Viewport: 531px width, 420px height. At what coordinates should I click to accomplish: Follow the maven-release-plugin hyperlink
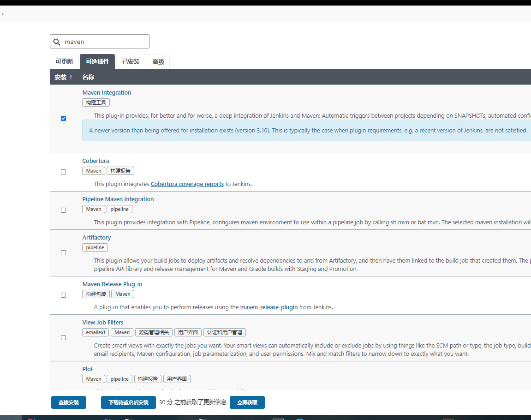pos(269,307)
